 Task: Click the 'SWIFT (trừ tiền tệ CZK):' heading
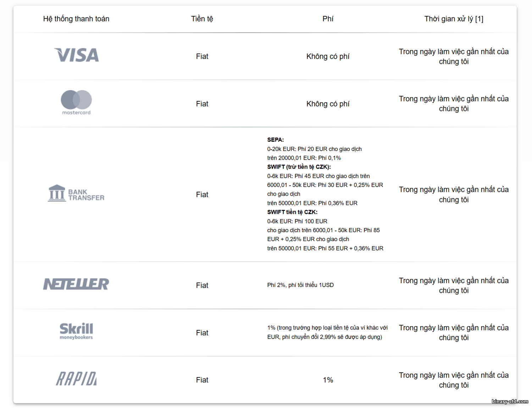point(299,167)
